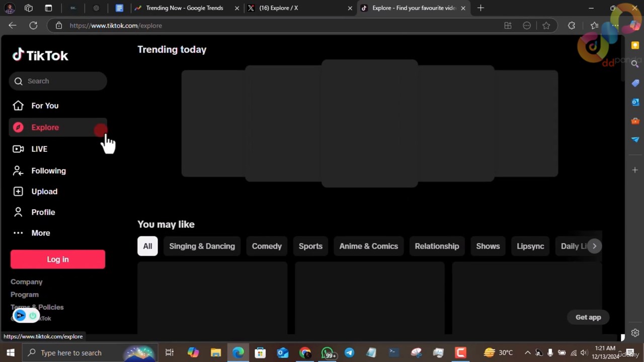Expand Terms & Policies footer section
Screen dimensions: 644x362
coord(37,307)
